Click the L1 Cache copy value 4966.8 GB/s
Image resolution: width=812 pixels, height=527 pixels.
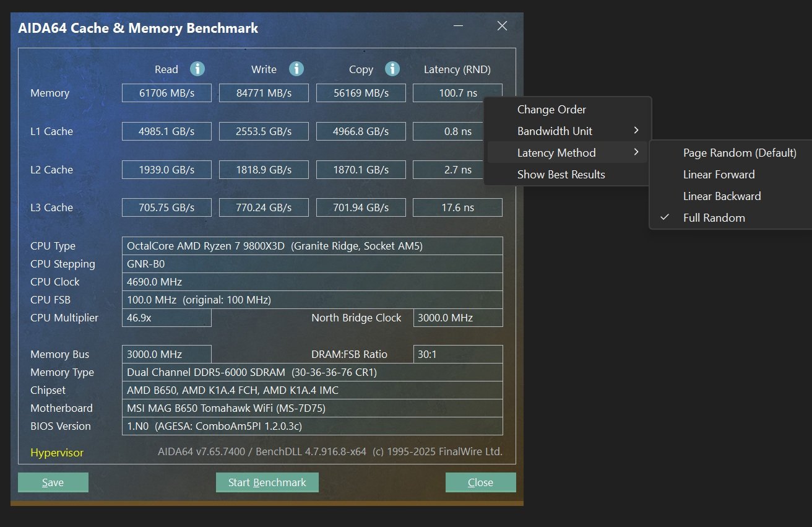(x=361, y=131)
